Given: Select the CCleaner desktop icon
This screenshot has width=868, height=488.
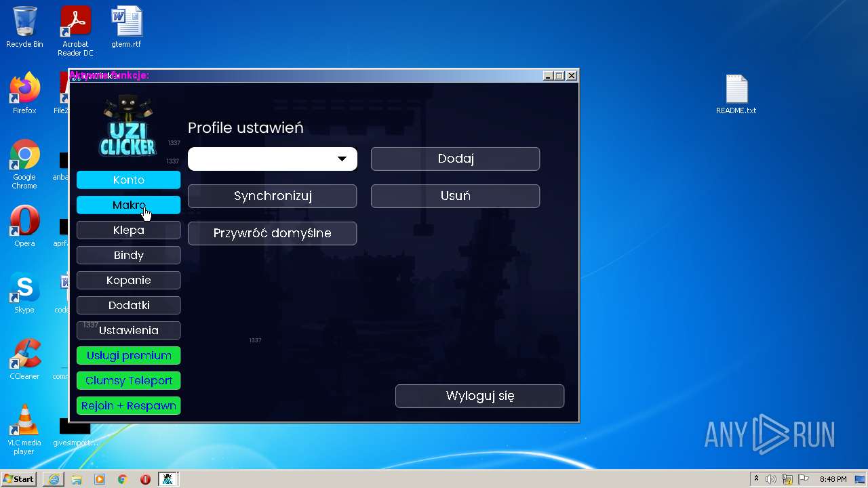Looking at the screenshot, I should (24, 359).
